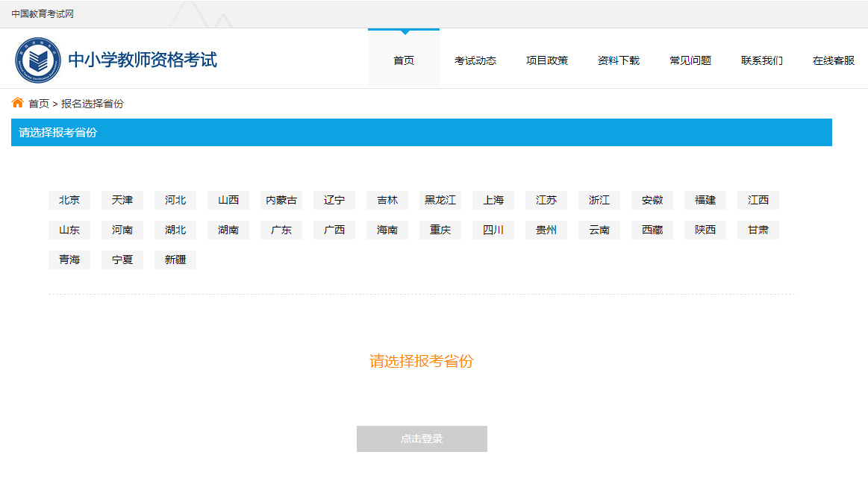
Task: Select province 浙江
Action: tap(599, 200)
